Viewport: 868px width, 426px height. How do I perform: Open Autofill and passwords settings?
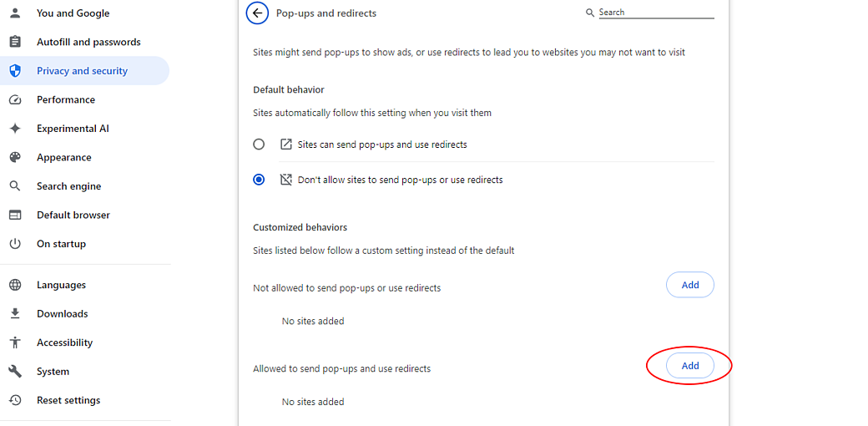(88, 42)
